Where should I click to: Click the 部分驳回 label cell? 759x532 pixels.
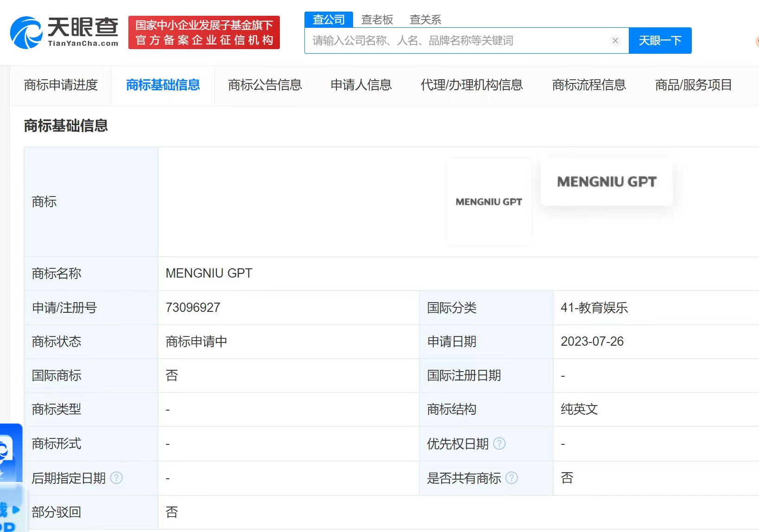pos(91,512)
